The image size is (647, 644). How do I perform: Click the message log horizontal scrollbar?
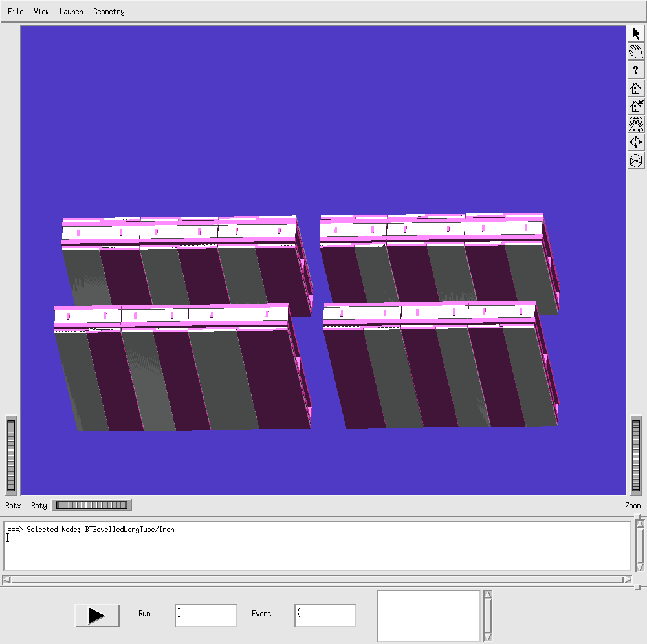317,579
